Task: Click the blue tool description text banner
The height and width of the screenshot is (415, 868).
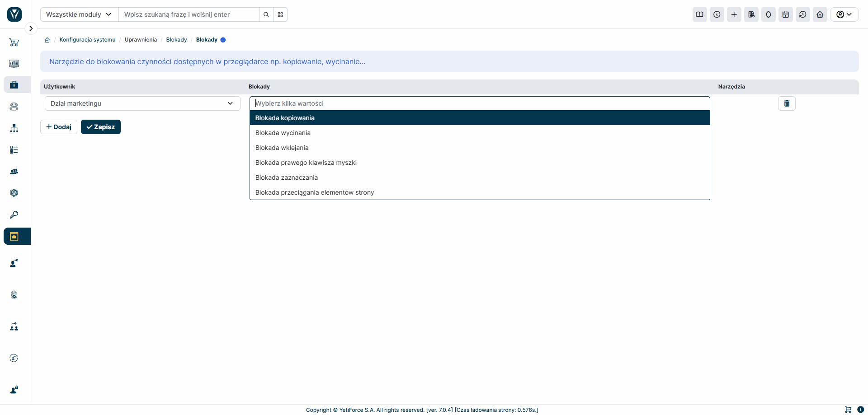Action: tap(207, 61)
